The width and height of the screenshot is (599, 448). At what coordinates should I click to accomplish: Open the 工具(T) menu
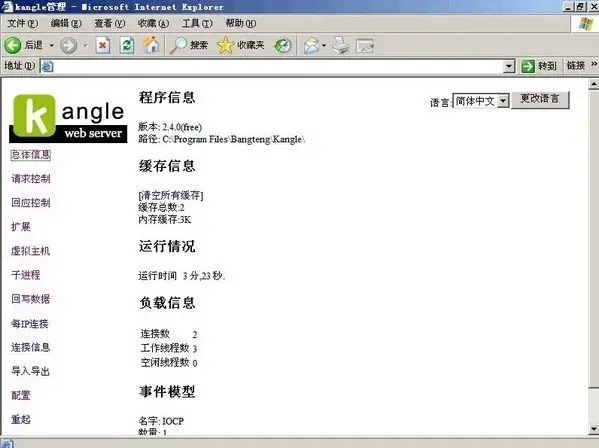[197, 24]
